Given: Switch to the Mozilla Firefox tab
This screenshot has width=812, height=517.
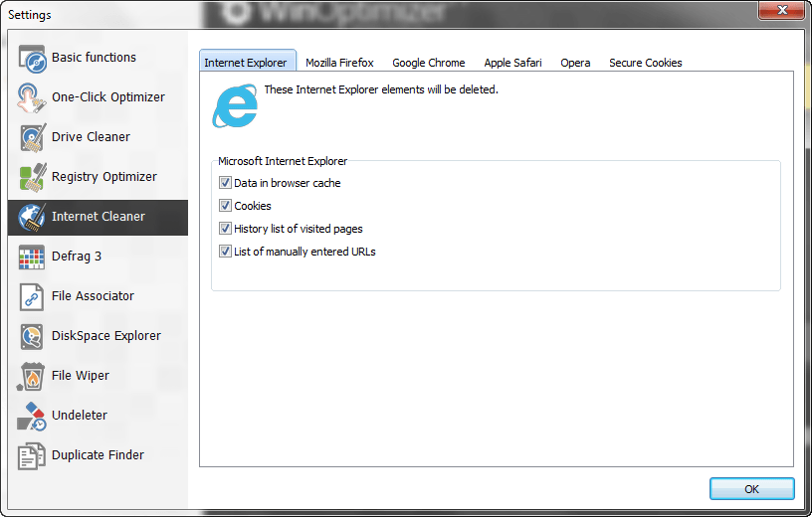Looking at the screenshot, I should (x=339, y=63).
